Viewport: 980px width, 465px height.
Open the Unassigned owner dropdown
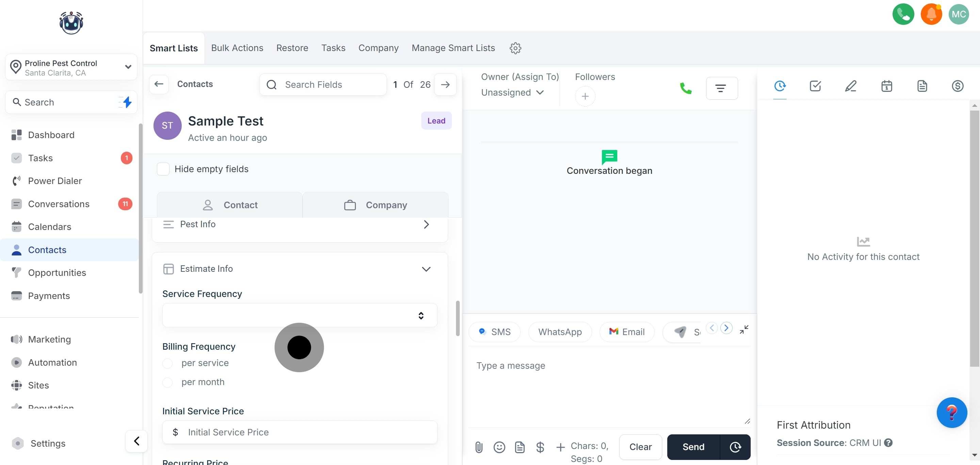[512, 93]
